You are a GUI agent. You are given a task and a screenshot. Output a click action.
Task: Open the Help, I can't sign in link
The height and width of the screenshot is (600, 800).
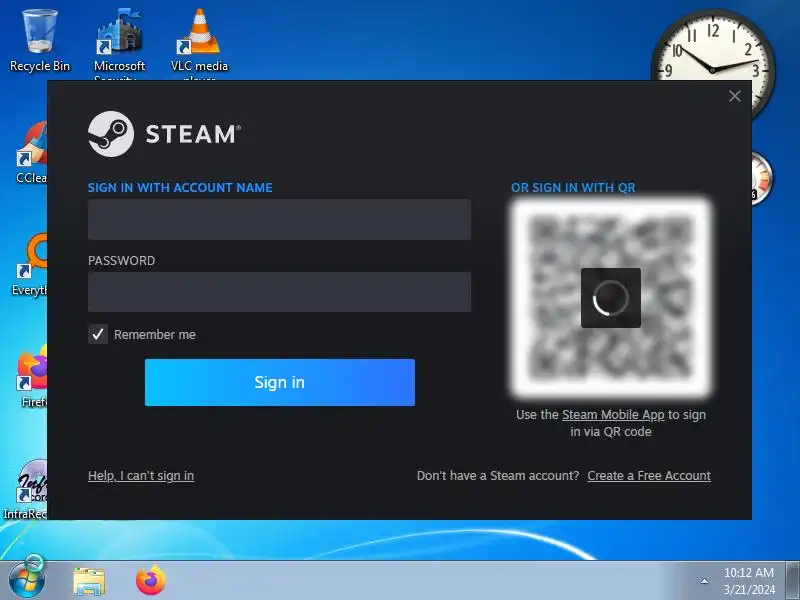(141, 476)
